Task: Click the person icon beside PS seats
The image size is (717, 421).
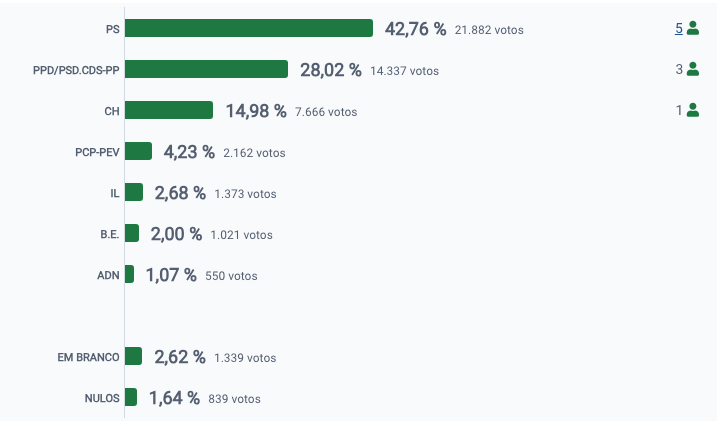Action: click(693, 29)
